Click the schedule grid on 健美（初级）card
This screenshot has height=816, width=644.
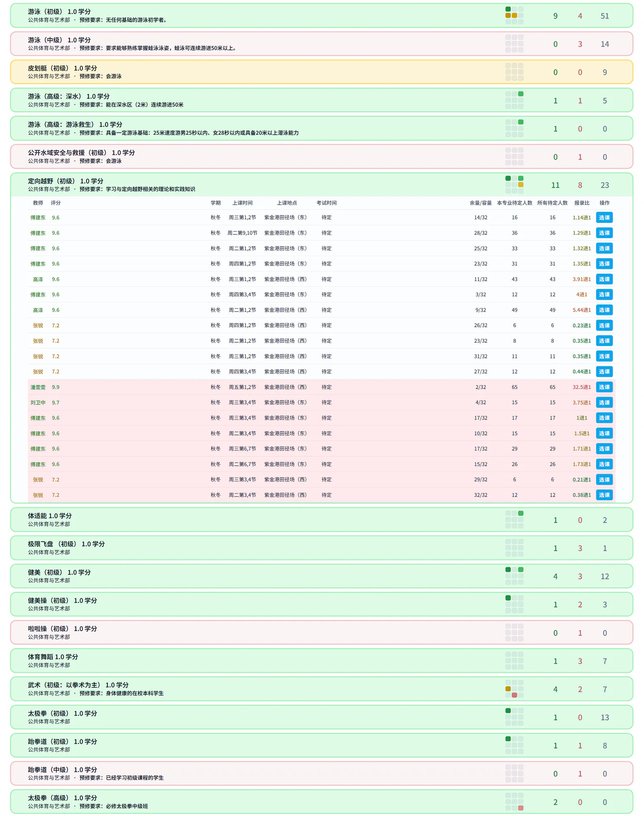point(514,576)
